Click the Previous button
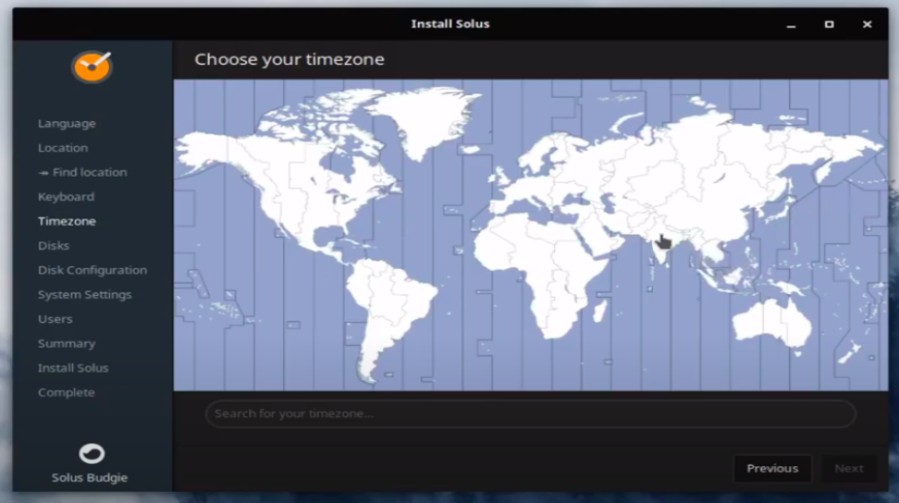Screen dimensions: 899x503 point(772,469)
